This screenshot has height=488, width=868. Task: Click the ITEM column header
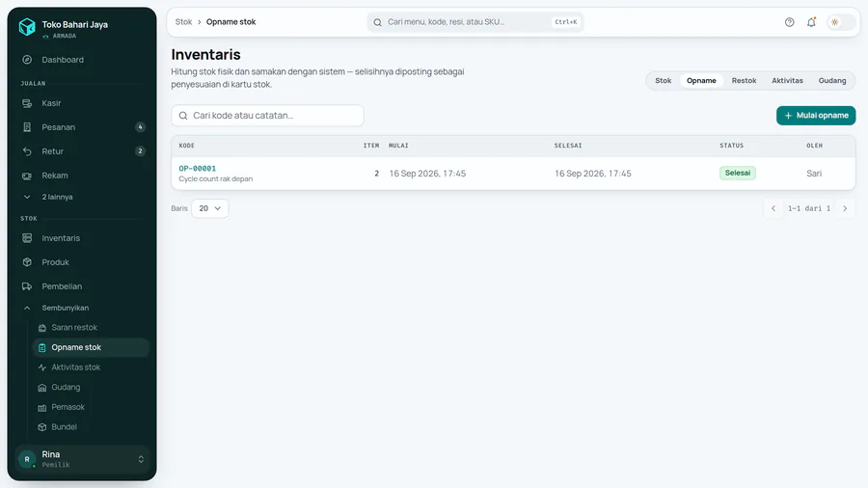371,146
